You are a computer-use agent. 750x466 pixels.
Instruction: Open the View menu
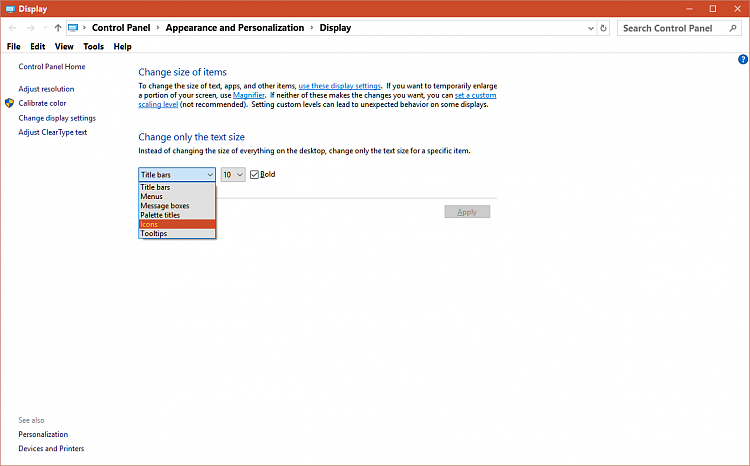pos(64,46)
